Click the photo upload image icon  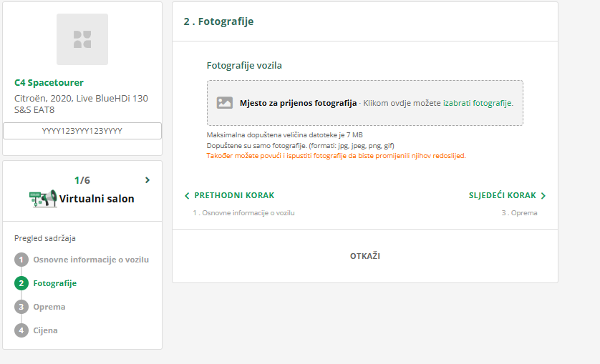pyautogui.click(x=225, y=103)
